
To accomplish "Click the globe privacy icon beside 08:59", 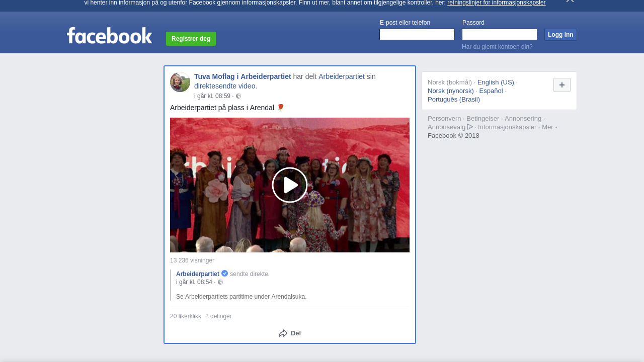I will (x=238, y=96).
